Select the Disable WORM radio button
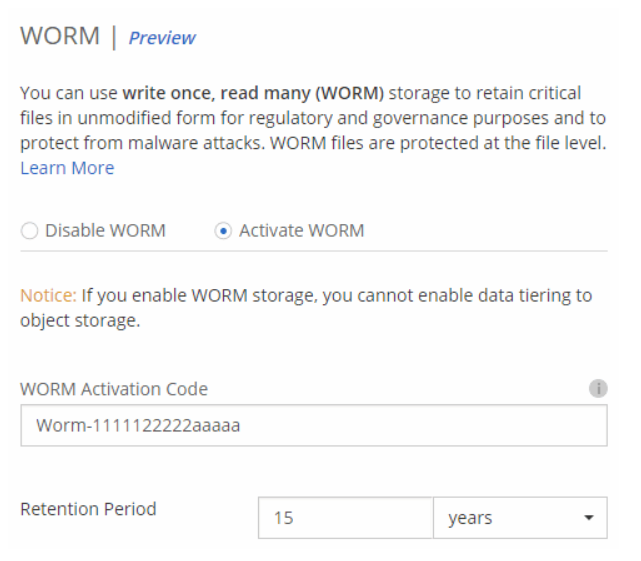 pyautogui.click(x=29, y=231)
